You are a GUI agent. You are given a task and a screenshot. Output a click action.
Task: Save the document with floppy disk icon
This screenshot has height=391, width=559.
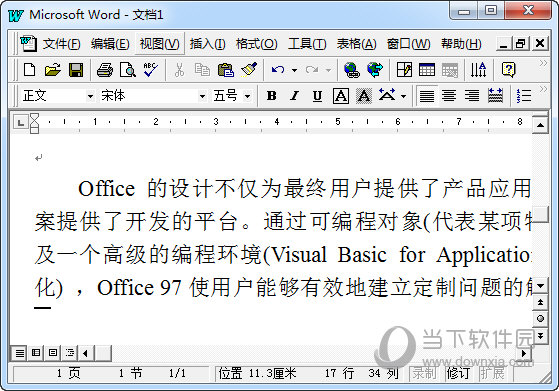click(x=76, y=70)
